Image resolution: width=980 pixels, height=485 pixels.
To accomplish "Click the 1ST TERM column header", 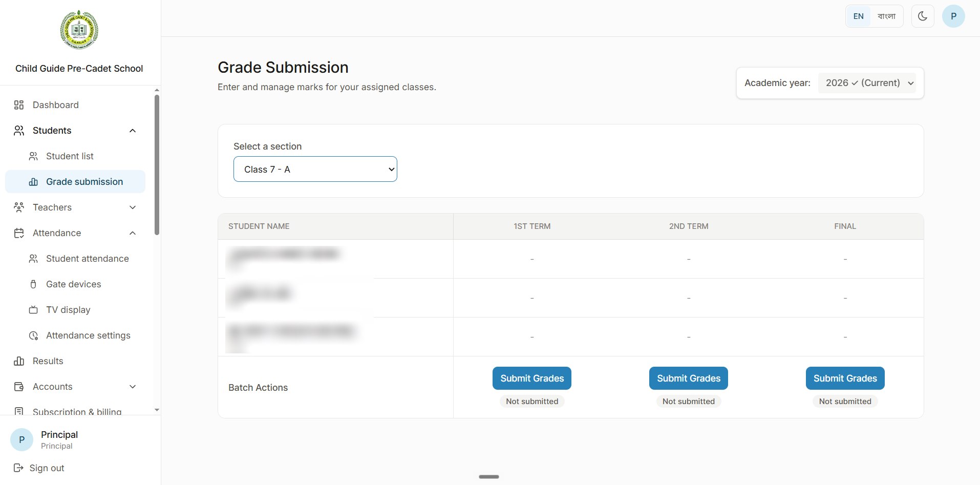I will pyautogui.click(x=532, y=226).
